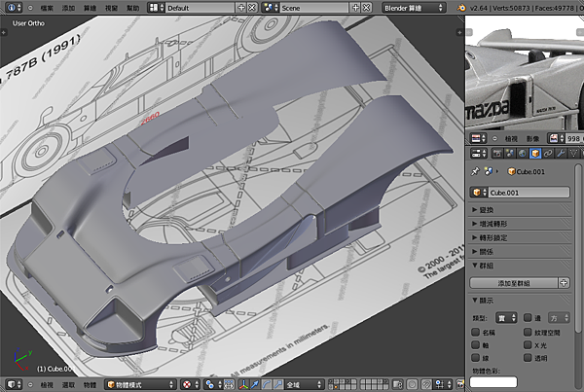Image resolution: width=584 pixels, height=392 pixels.
Task: Enable the scale manipulator icon
Action: (x=278, y=384)
